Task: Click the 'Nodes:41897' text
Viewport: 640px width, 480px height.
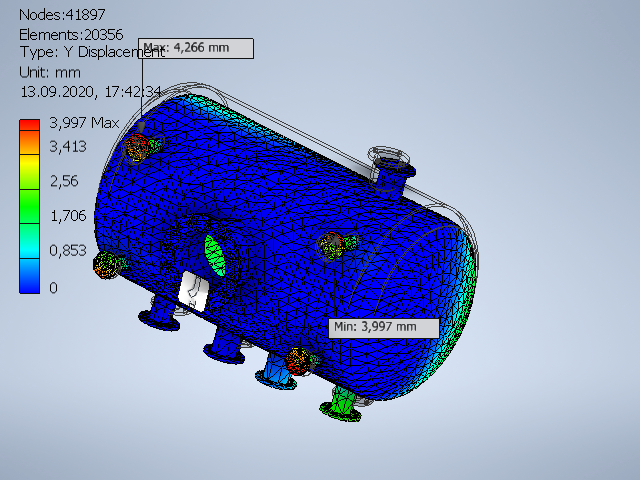Action: pyautogui.click(x=62, y=15)
